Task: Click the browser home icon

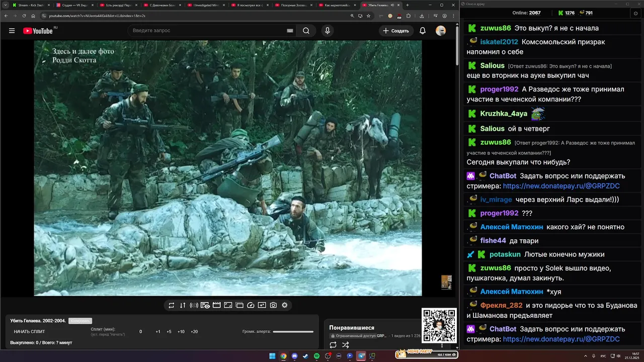Action: [x=33, y=16]
